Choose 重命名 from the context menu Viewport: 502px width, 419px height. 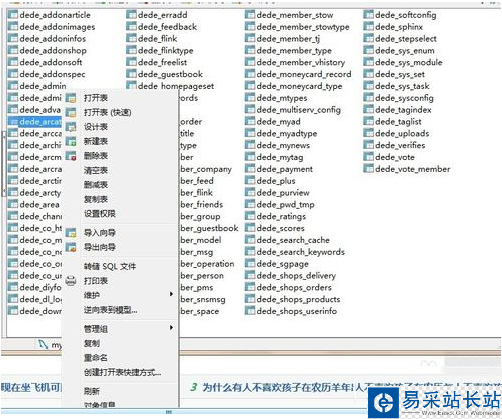(96, 358)
